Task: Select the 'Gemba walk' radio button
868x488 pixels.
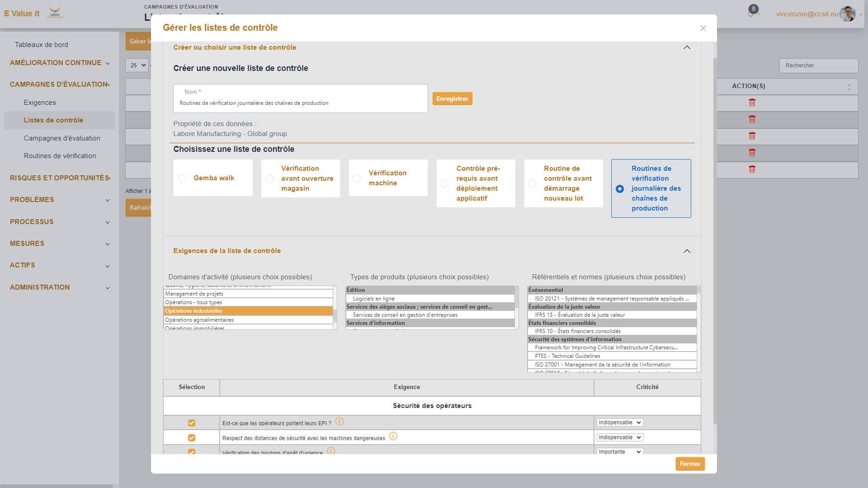Action: point(182,178)
